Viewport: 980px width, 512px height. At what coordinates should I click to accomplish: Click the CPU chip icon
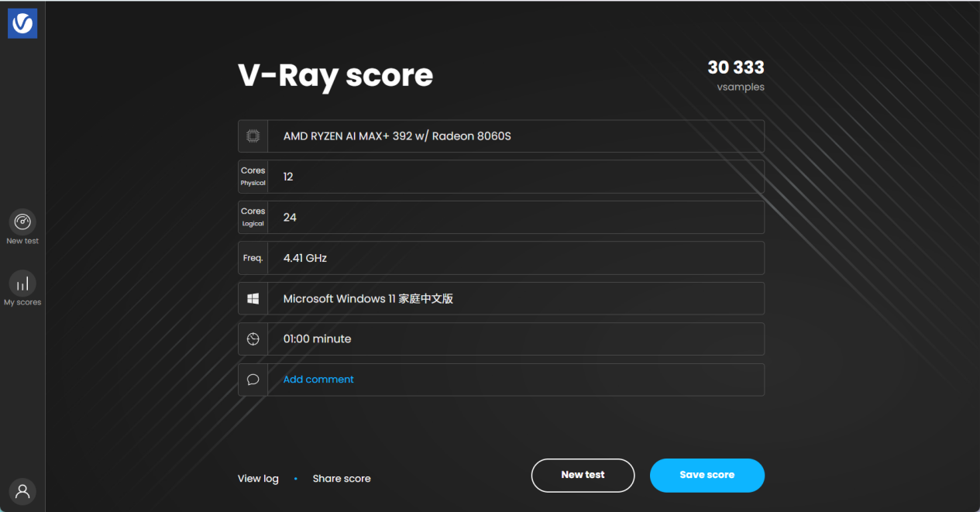point(253,136)
